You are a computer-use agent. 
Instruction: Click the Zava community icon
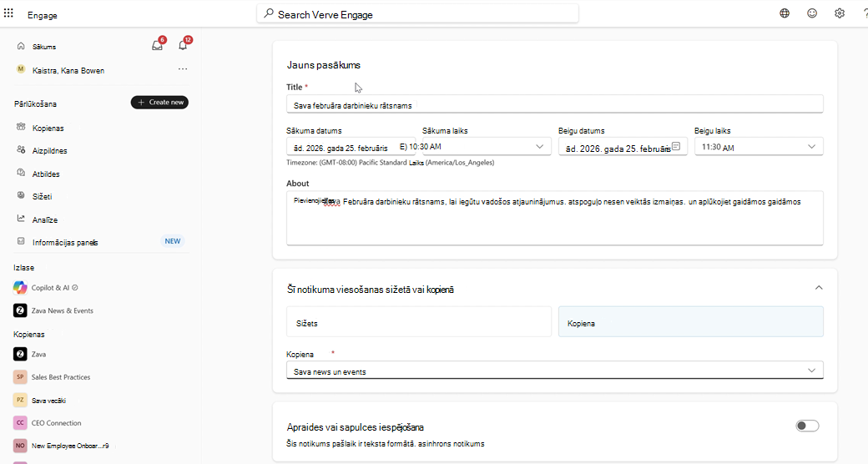pos(20,354)
